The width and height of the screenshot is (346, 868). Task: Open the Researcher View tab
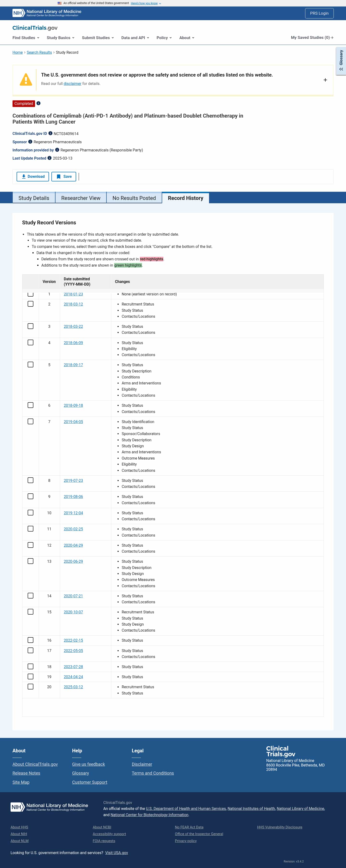80,198
